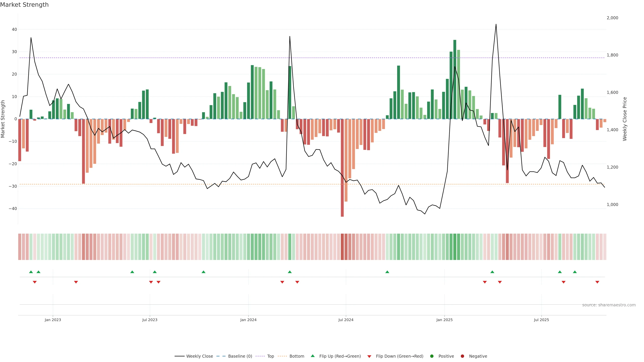Click the first red flip-down triangle marker
This screenshot has width=644, height=362.
35,282
